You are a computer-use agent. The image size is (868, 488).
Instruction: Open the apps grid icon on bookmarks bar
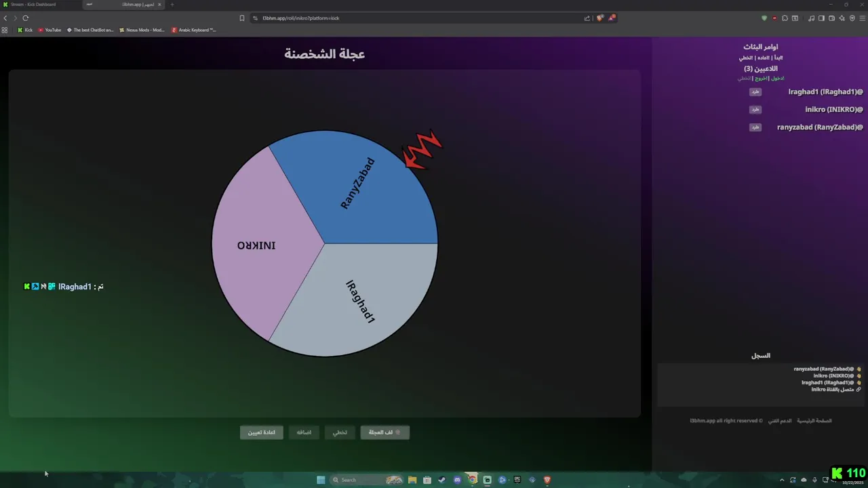(x=5, y=30)
